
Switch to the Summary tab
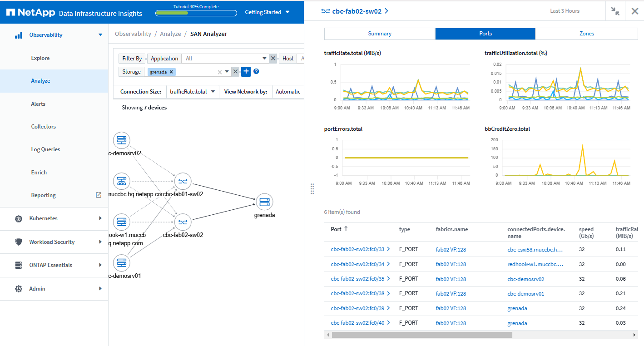(x=380, y=34)
